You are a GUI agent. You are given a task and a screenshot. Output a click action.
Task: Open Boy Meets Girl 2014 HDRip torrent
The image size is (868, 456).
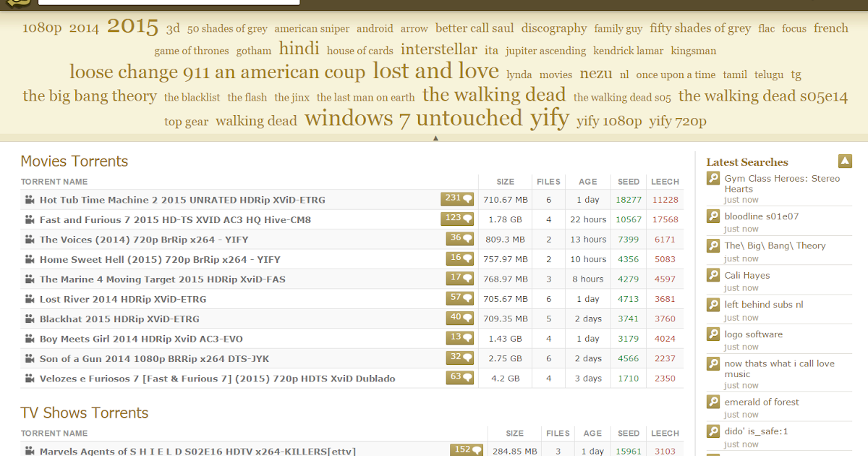coord(141,339)
